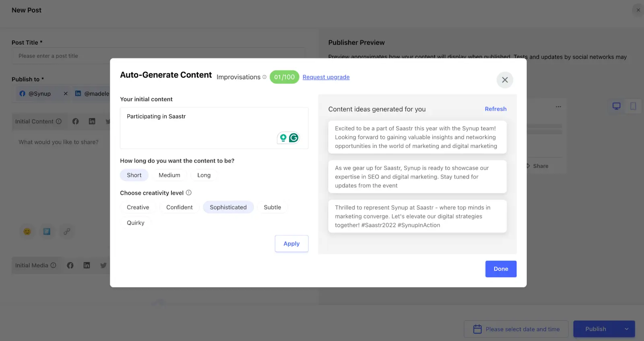Screen dimensions: 644x341
Task: Choose the Quirky creativity level
Action: [x=136, y=223]
